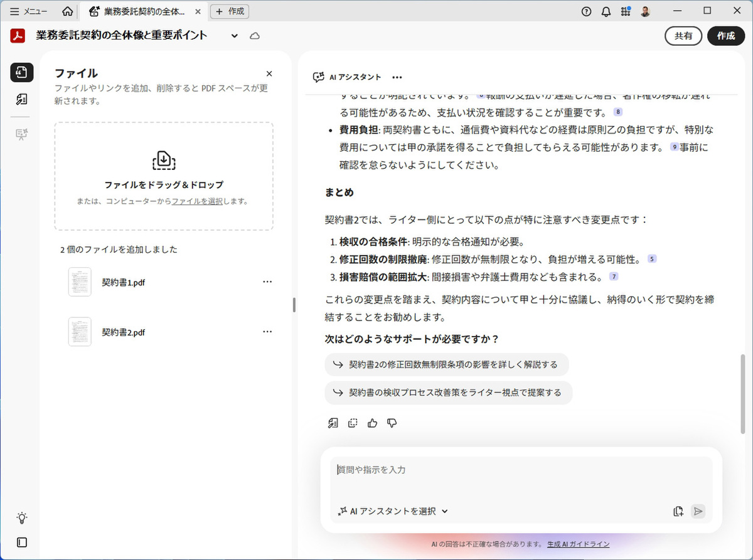Toggle the sidebar panel icon at bottom left
The height and width of the screenshot is (560, 753).
click(x=22, y=542)
